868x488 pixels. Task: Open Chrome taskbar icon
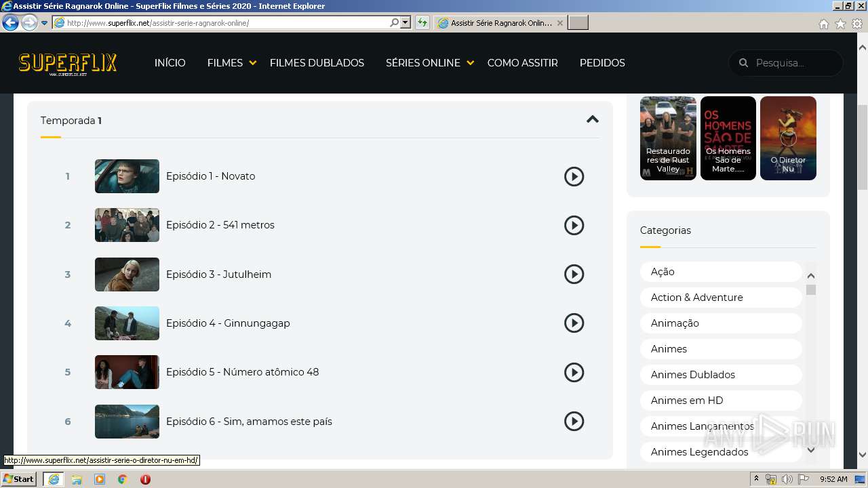tap(123, 479)
